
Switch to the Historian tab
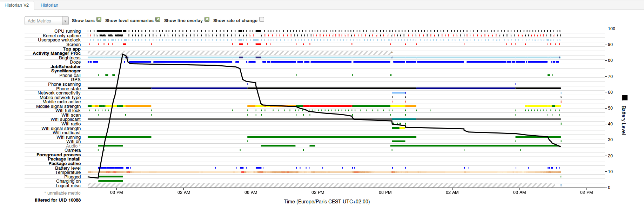(x=49, y=5)
